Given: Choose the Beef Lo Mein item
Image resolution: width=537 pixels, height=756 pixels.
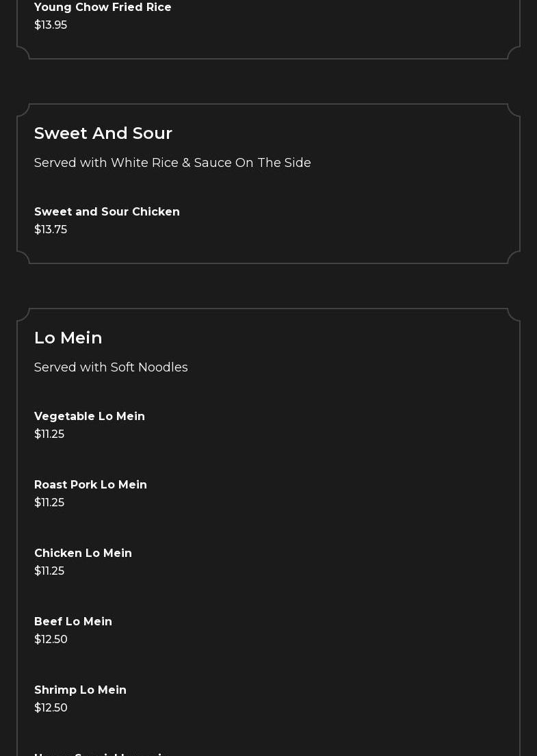Looking at the screenshot, I should pyautogui.click(x=73, y=622).
